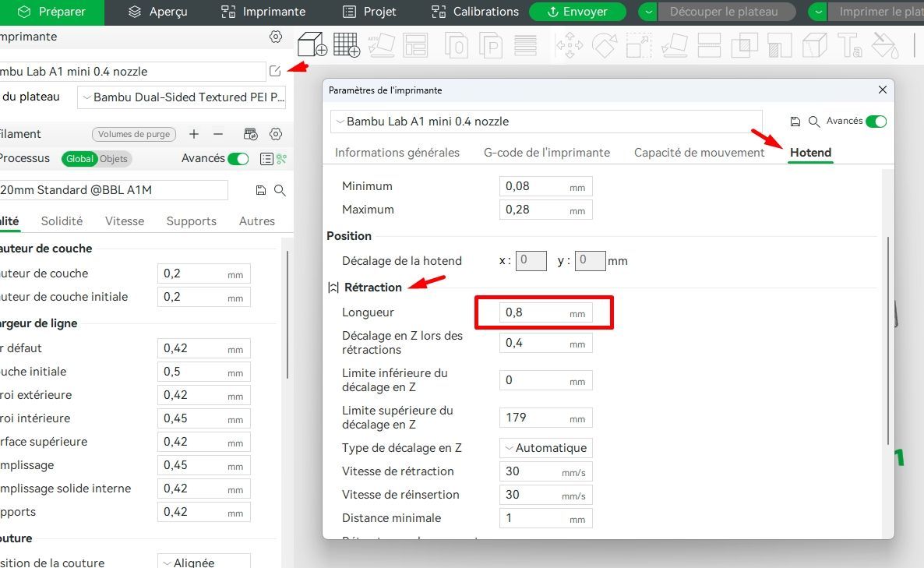Click edit preset icon next to printer name
Screen dimensions: 924x568
(x=275, y=72)
